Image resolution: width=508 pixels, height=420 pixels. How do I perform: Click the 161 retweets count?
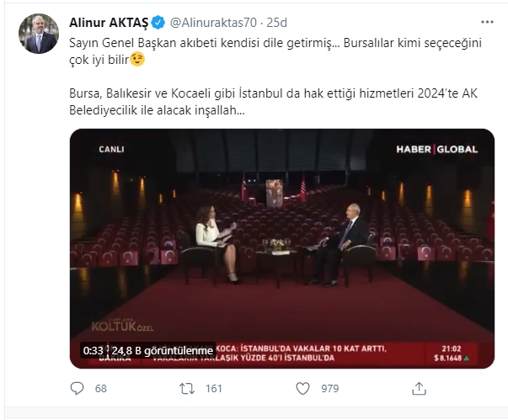[214, 388]
